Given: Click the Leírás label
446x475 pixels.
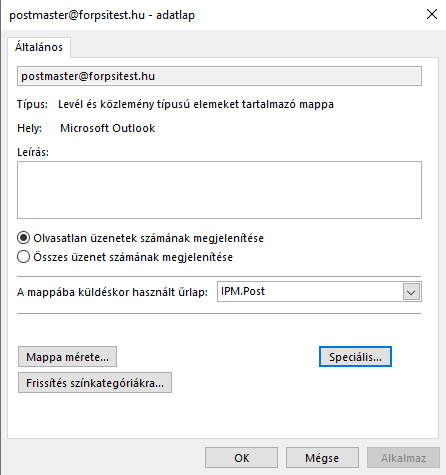Looking at the screenshot, I should tap(33, 152).
